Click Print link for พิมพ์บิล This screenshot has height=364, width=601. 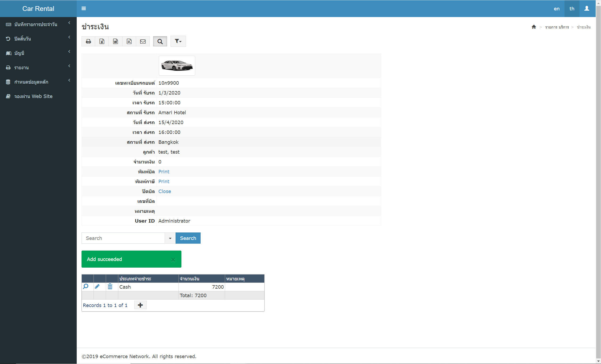[x=164, y=171]
